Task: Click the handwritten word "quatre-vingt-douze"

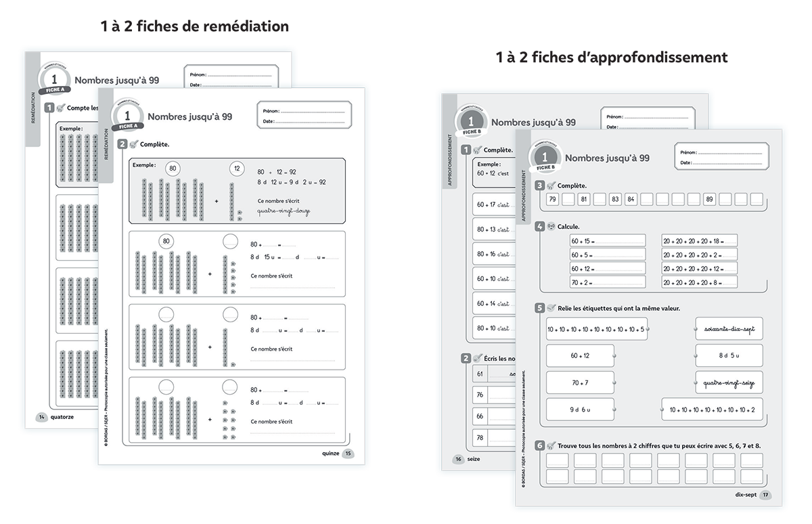Action: point(282,211)
